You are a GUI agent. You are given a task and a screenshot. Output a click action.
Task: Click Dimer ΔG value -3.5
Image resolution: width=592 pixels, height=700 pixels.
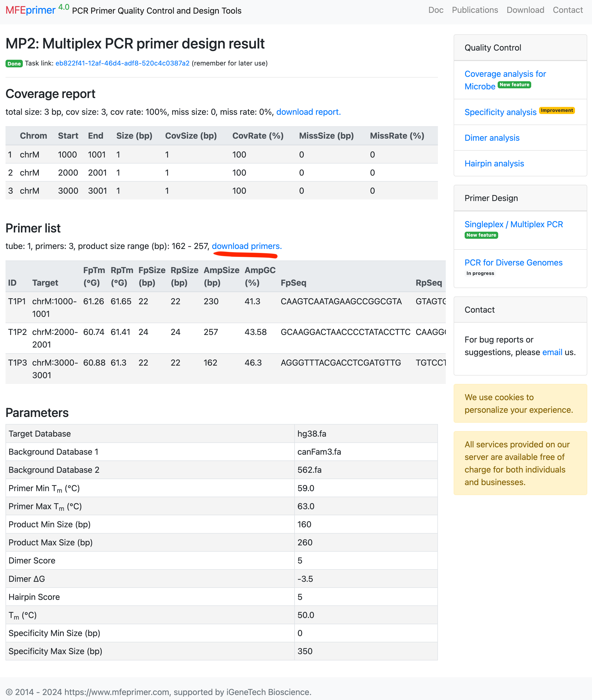pyautogui.click(x=305, y=579)
